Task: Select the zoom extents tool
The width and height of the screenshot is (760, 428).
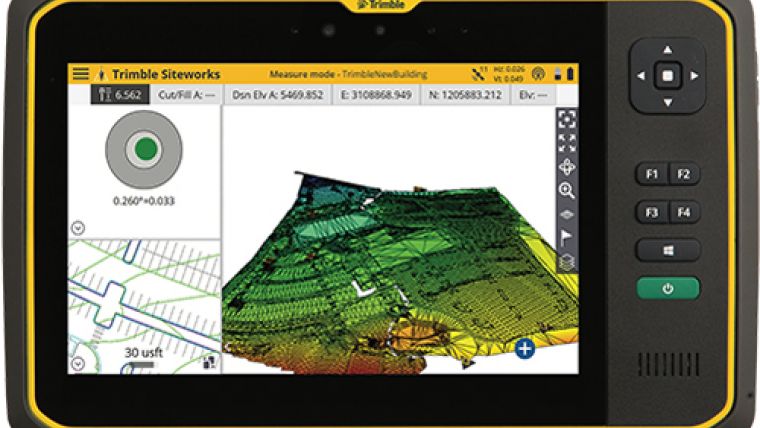Action: point(567,120)
